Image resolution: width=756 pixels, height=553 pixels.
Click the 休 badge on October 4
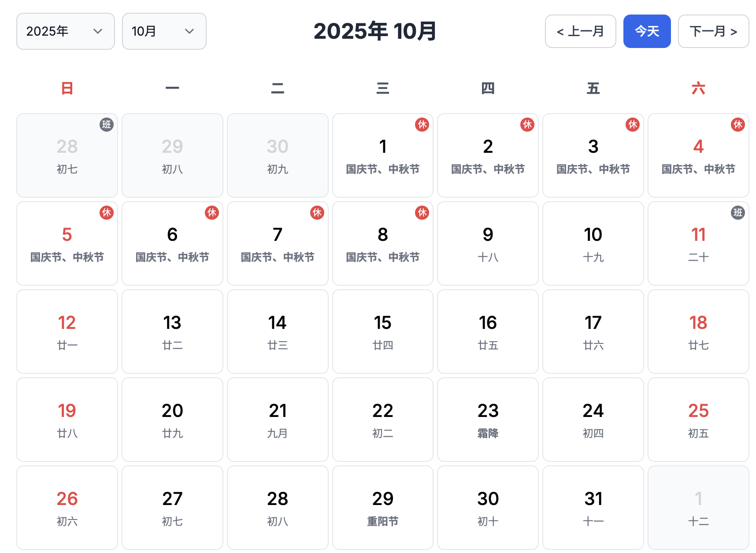point(738,125)
